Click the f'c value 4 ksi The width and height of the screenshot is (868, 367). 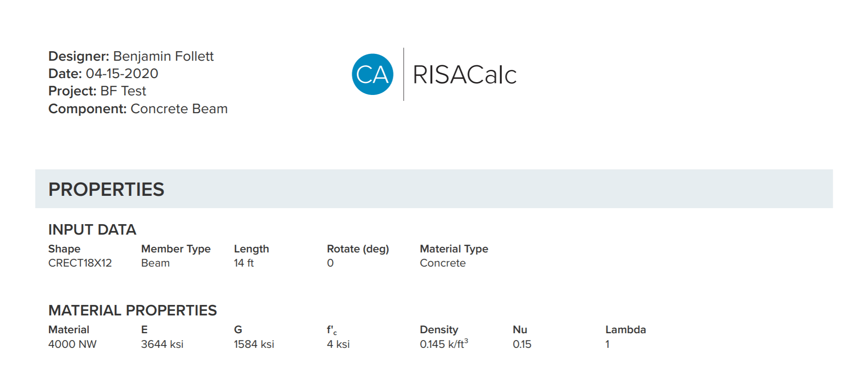[338, 344]
